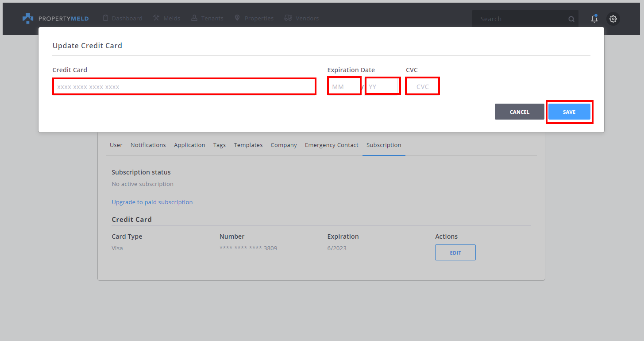Open Properties from the navigation bar

coord(254,18)
